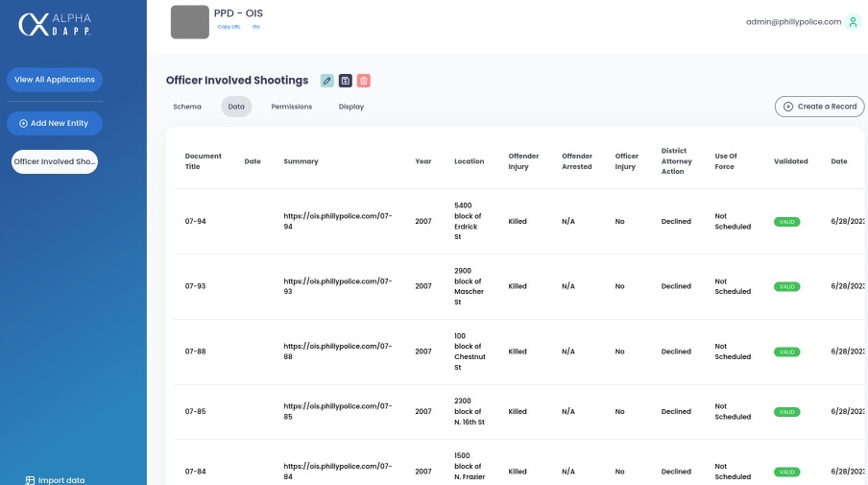Click the VALID badge in the 07-94 row

click(786, 222)
